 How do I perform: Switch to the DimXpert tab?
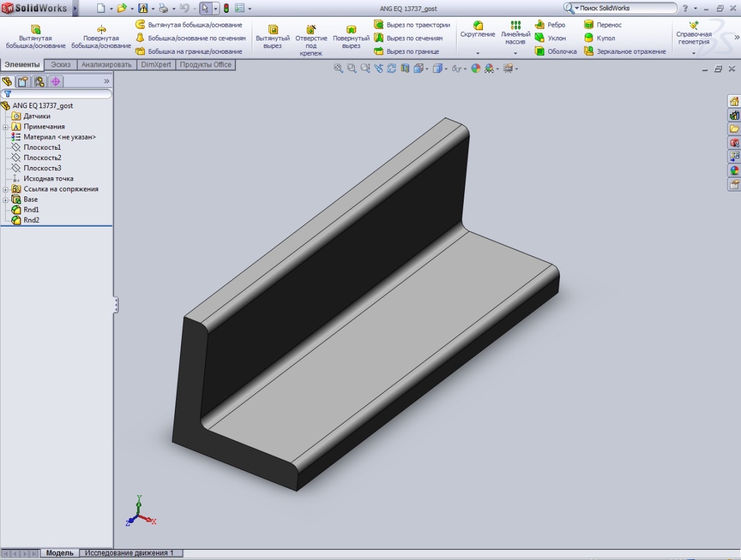[156, 65]
